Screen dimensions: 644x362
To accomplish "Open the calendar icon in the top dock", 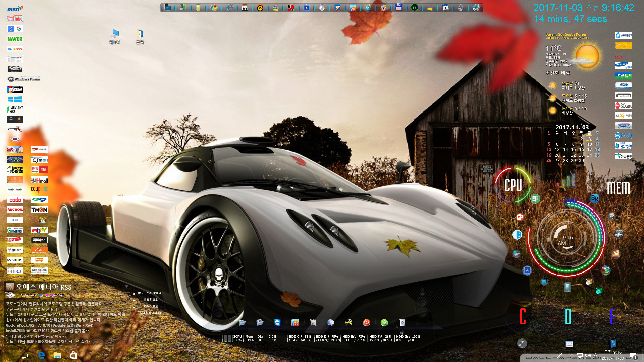I will pos(445,8).
